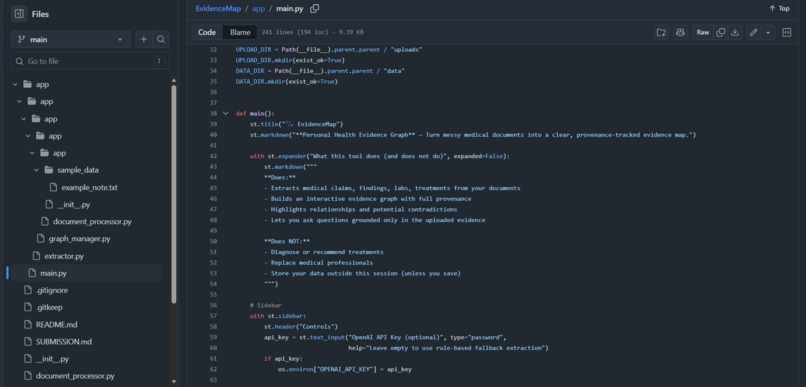The width and height of the screenshot is (806, 387).
Task: Switch to the Blame tab
Action: (240, 32)
